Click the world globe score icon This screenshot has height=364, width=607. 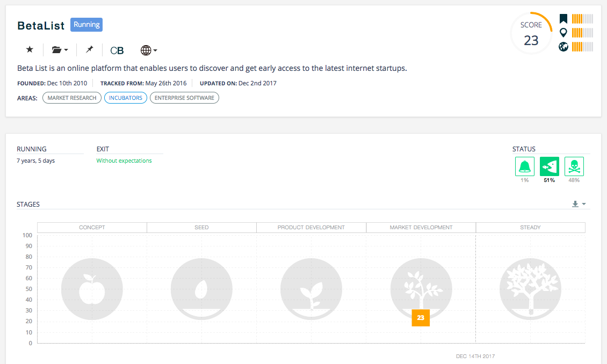(563, 47)
